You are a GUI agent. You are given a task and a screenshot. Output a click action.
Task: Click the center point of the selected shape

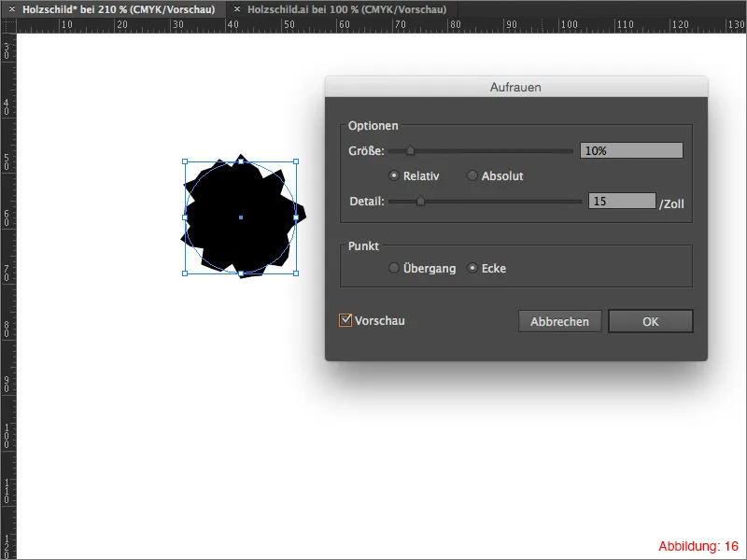[241, 217]
